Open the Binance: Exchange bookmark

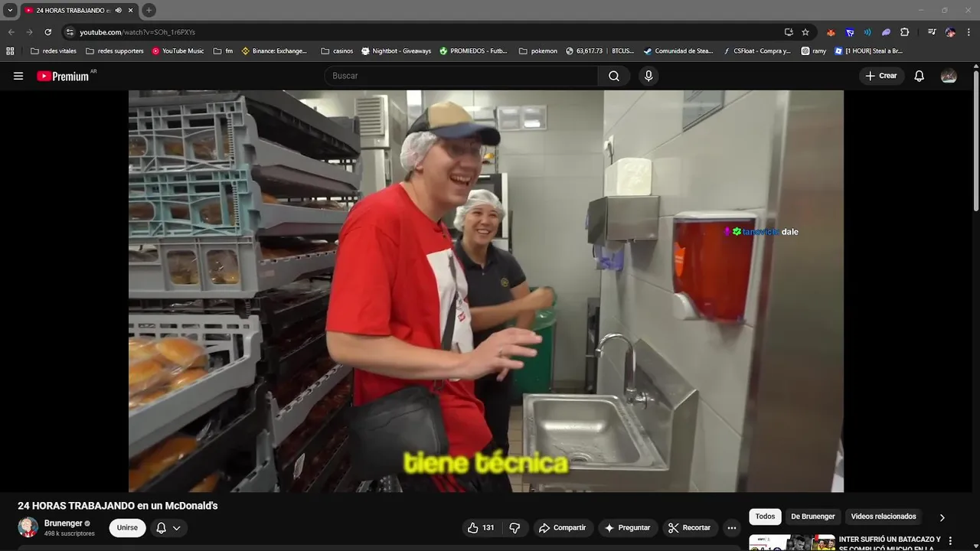[x=274, y=51]
